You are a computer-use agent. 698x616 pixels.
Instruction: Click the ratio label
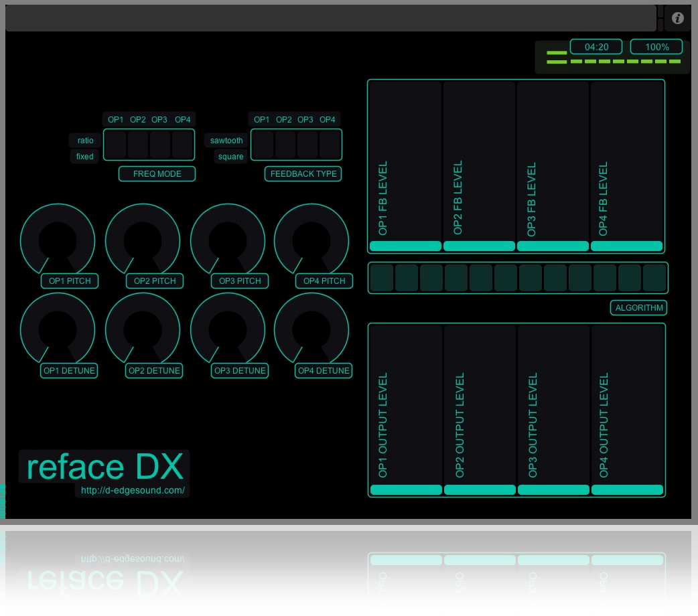click(85, 141)
